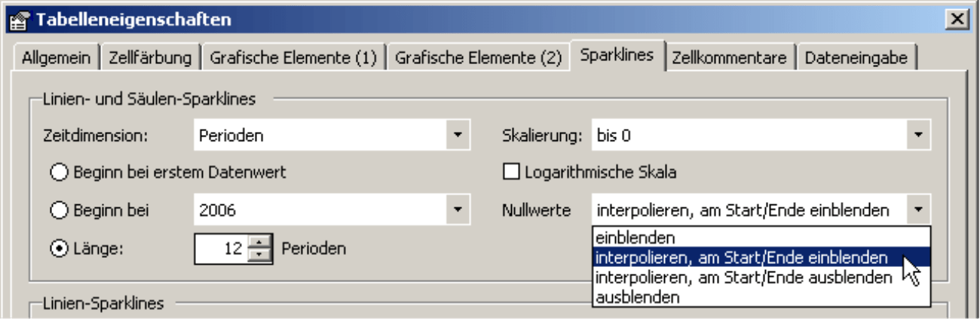Increase Länge with the spinner up arrow
The image size is (980, 319).
point(259,241)
